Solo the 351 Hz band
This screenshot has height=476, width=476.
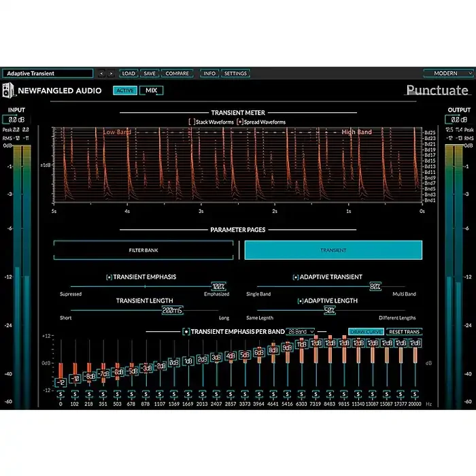103,394
